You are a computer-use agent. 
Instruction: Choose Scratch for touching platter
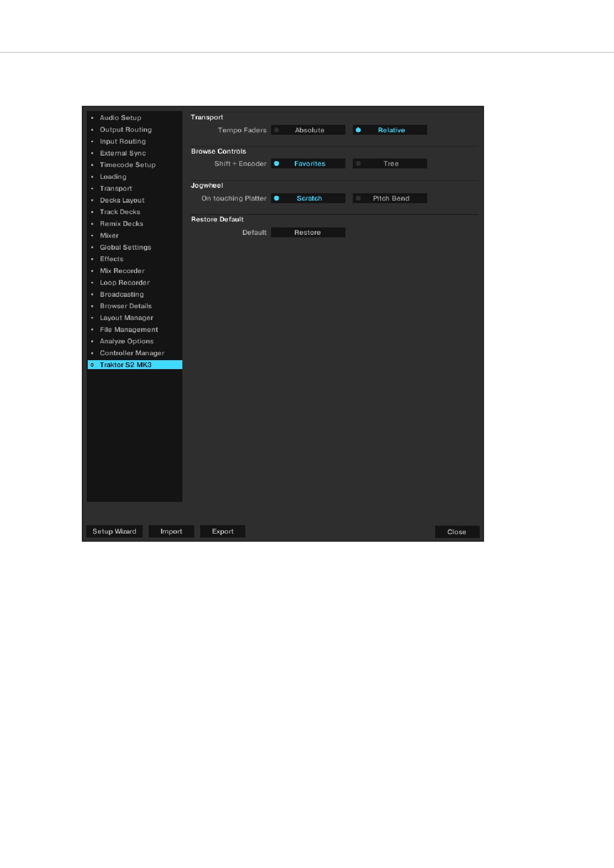point(308,198)
